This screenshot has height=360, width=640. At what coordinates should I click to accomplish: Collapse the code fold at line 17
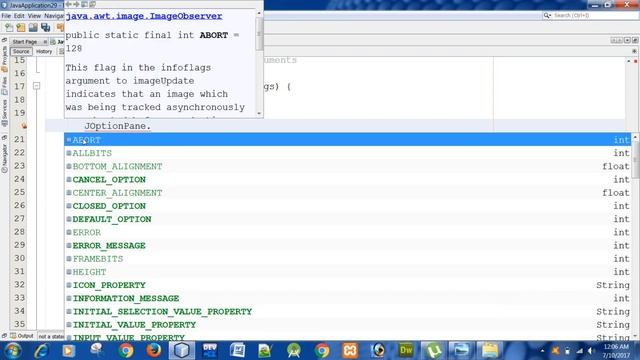(36, 86)
